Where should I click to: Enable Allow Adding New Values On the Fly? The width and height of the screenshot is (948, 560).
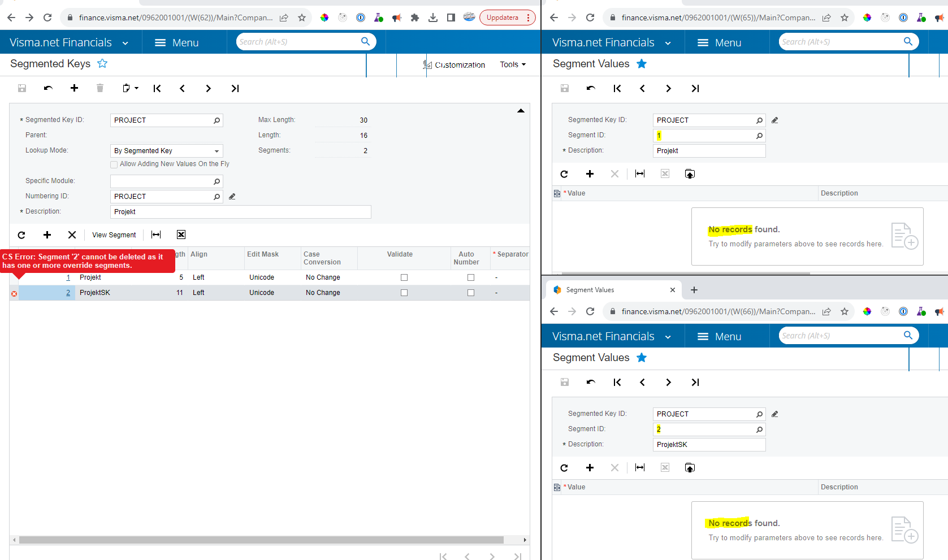(x=114, y=164)
